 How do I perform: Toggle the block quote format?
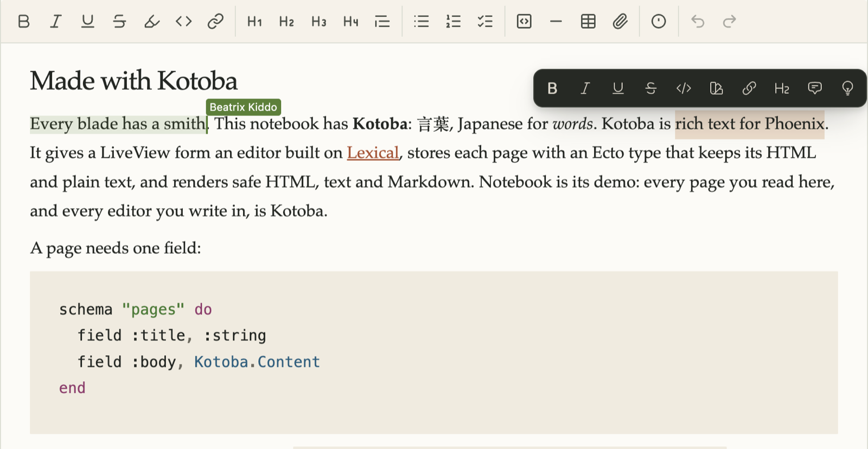click(x=382, y=22)
